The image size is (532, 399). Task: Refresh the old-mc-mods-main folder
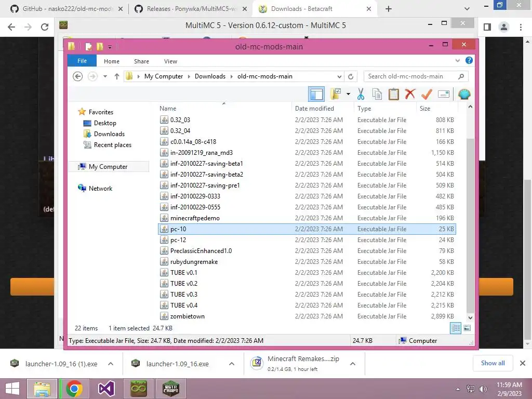tap(351, 76)
